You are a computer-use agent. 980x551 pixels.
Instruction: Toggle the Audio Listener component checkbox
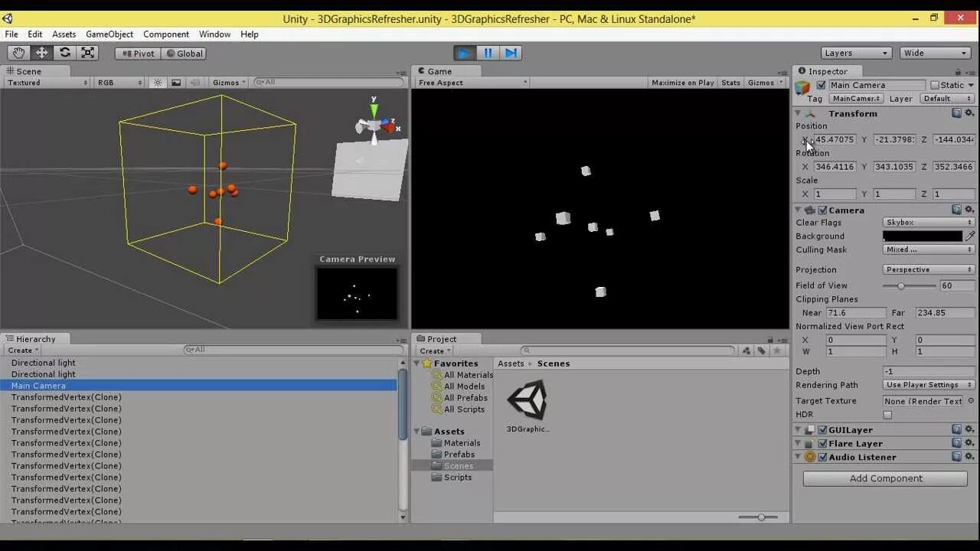(x=822, y=457)
